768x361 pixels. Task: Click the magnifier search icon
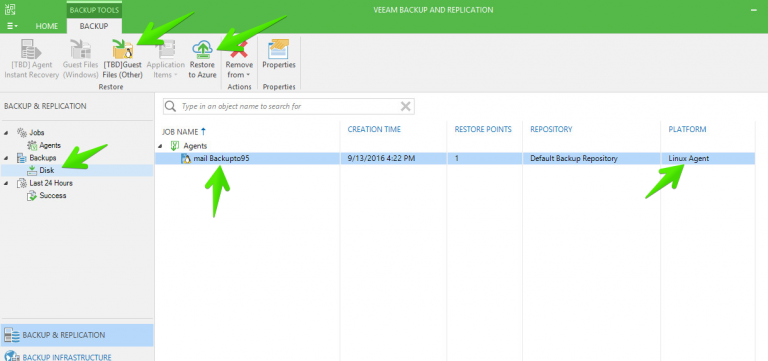170,106
